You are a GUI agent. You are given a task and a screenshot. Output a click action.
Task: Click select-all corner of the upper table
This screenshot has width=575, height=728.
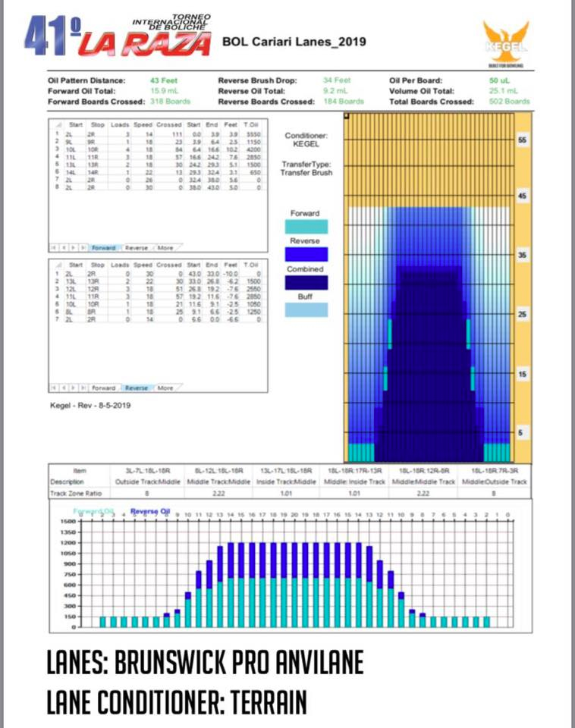(x=58, y=125)
